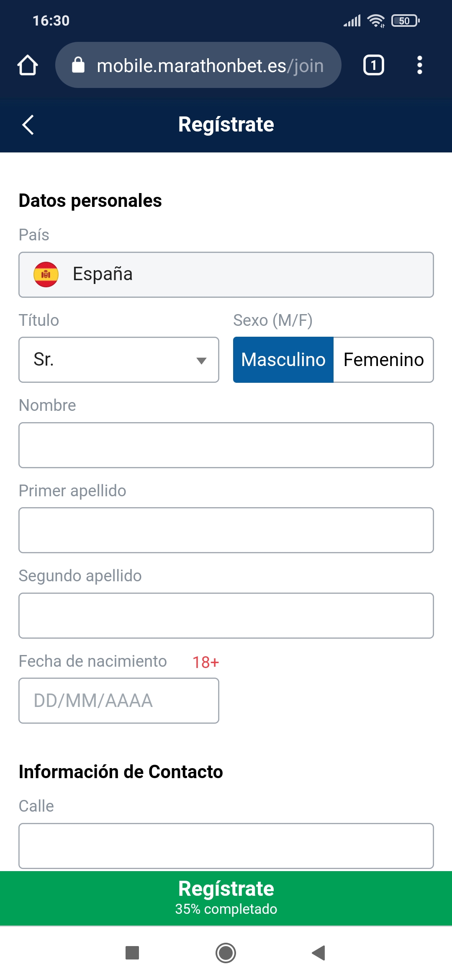Open the browser tab switcher
The width and height of the screenshot is (452, 980).
(x=373, y=65)
